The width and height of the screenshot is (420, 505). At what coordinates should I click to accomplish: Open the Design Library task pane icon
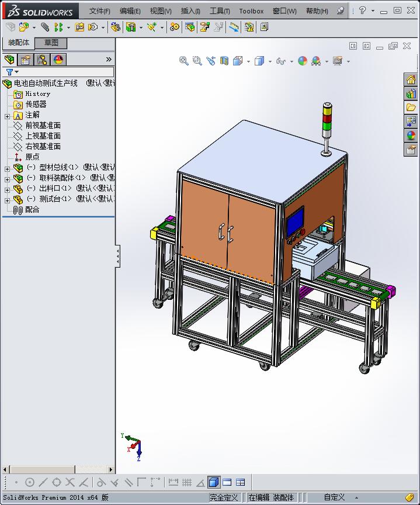click(x=411, y=94)
